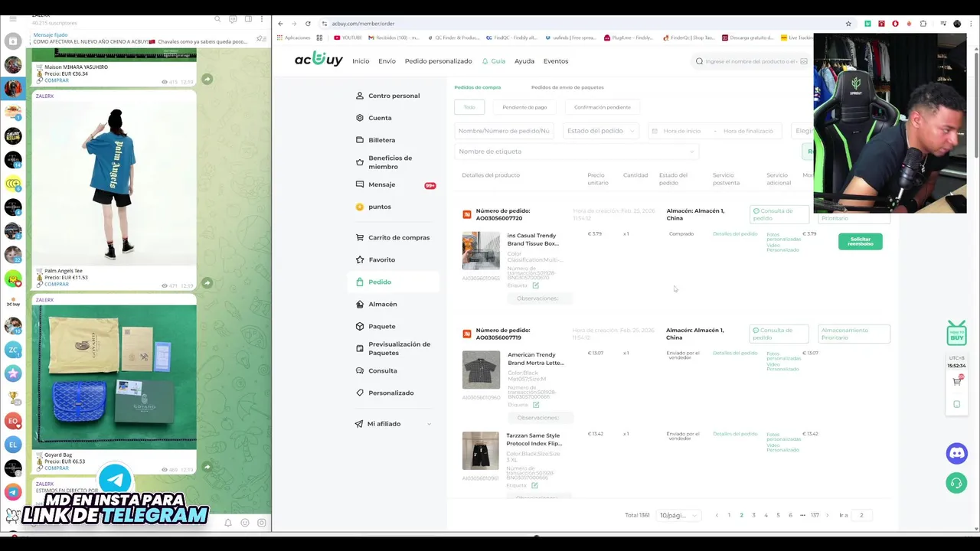This screenshot has width=980, height=551.
Task: Toggle Telegram channel notification bell
Action: coord(227,523)
